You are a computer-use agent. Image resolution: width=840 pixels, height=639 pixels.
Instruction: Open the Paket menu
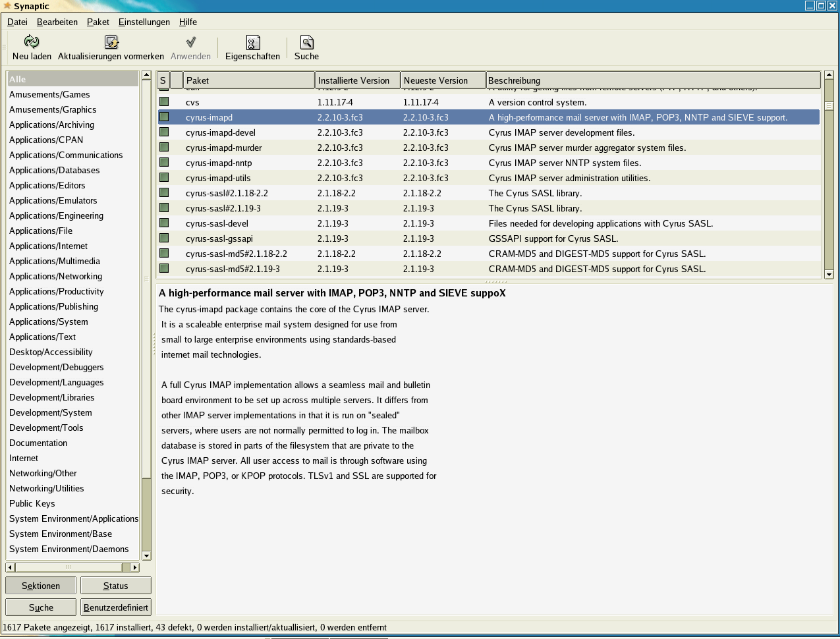pos(98,22)
